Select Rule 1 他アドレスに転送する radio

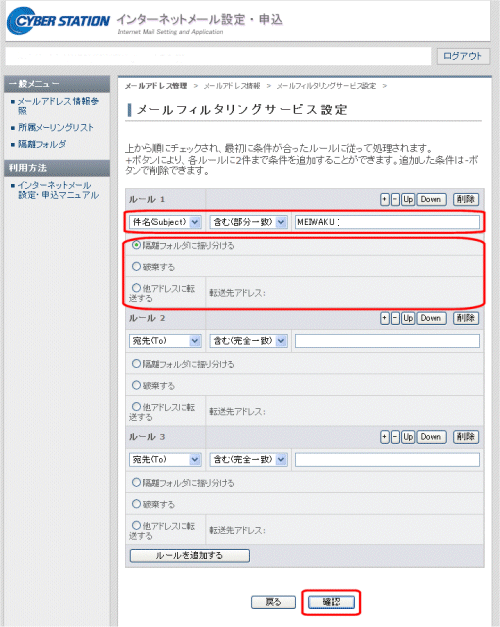coord(136,288)
